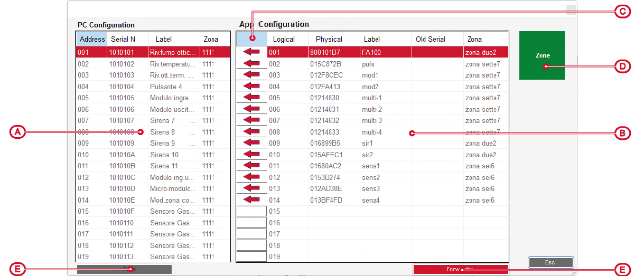
Task: Click red arrow for logical 014
Action: point(251,200)
